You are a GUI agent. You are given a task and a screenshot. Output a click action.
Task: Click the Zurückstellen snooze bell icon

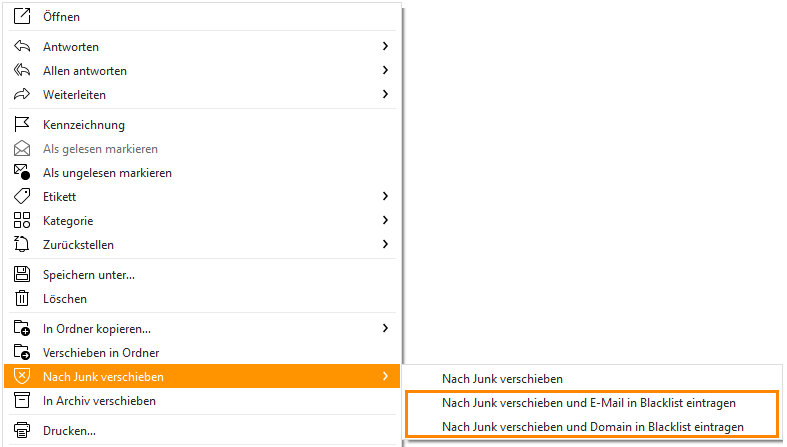[x=22, y=244]
